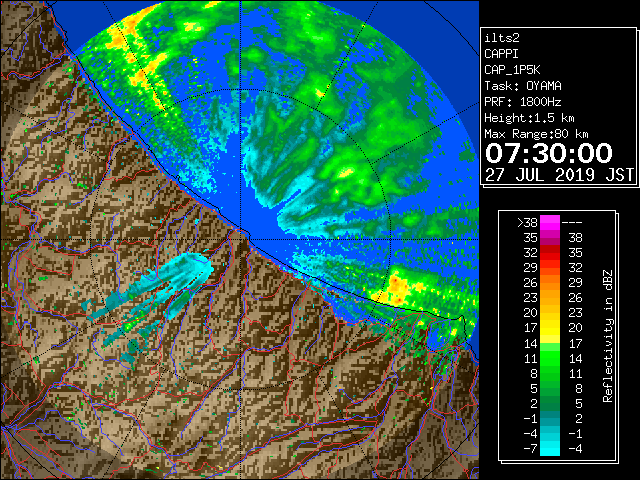640x480 pixels.
Task: Click the 'CAPPI' product label
Action: pyautogui.click(x=501, y=54)
